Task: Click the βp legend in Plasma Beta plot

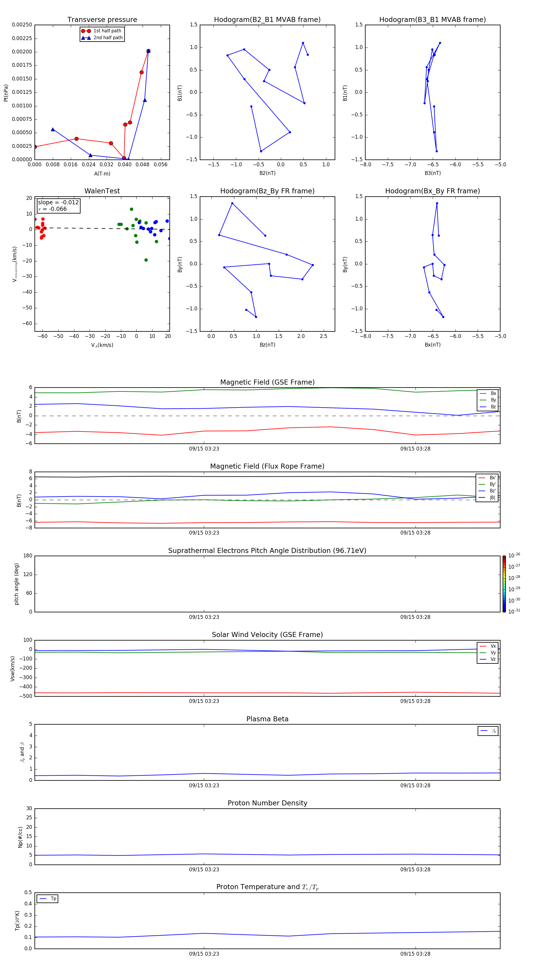Action: click(488, 731)
